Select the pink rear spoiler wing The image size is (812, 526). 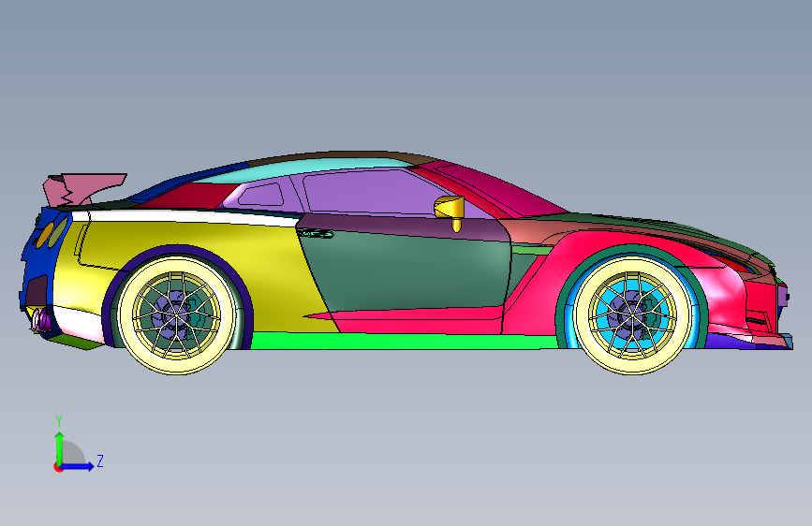pyautogui.click(x=87, y=188)
